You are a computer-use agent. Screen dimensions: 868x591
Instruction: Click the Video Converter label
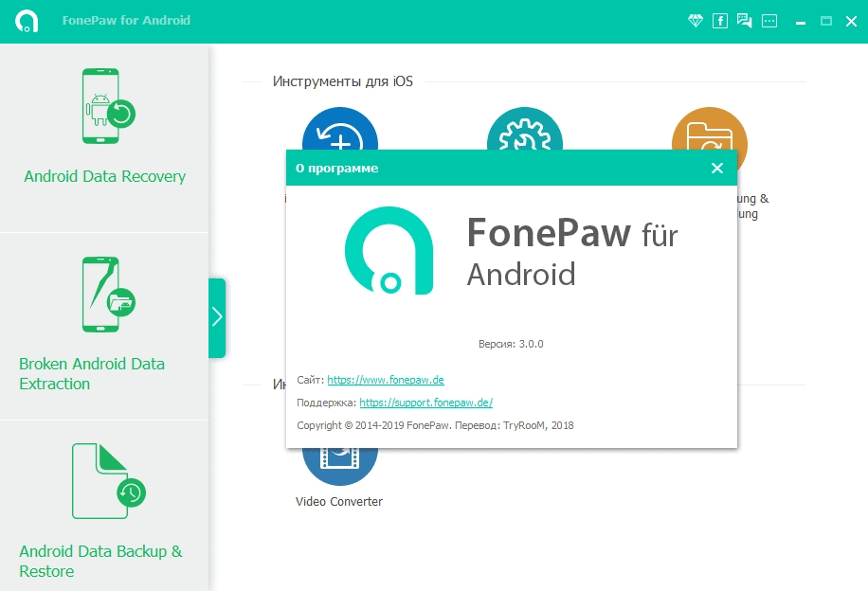(339, 501)
